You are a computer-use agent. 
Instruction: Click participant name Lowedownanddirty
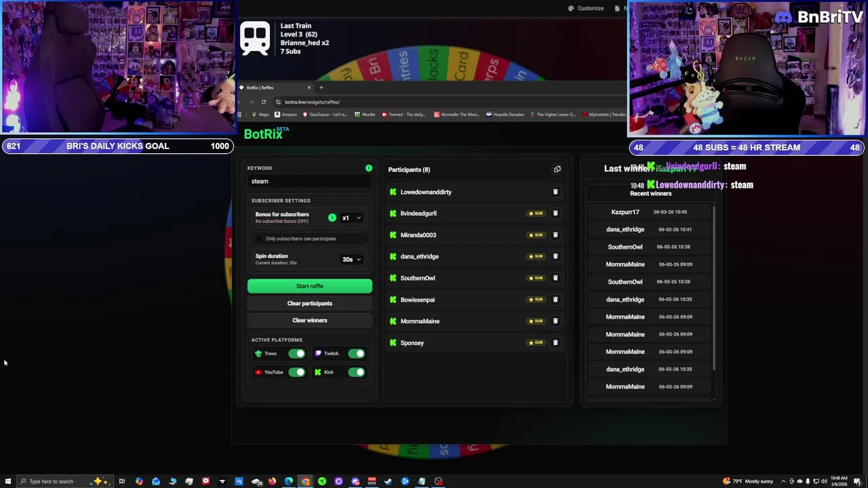pos(426,192)
